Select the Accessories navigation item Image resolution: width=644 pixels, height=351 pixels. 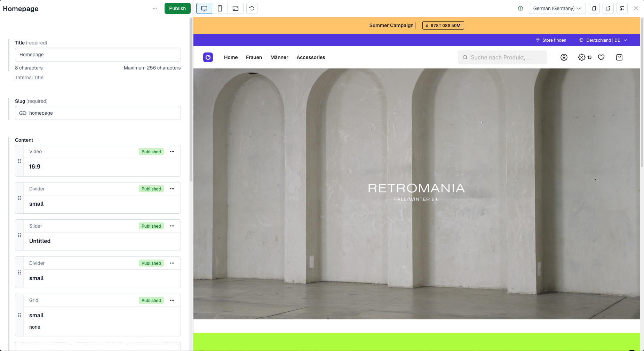click(311, 57)
